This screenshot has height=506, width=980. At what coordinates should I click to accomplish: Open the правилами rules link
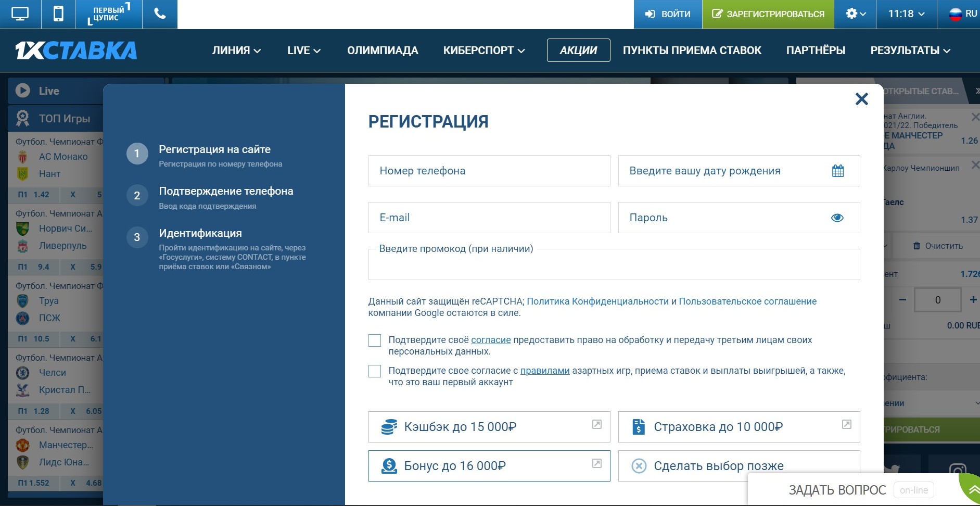pyautogui.click(x=545, y=371)
